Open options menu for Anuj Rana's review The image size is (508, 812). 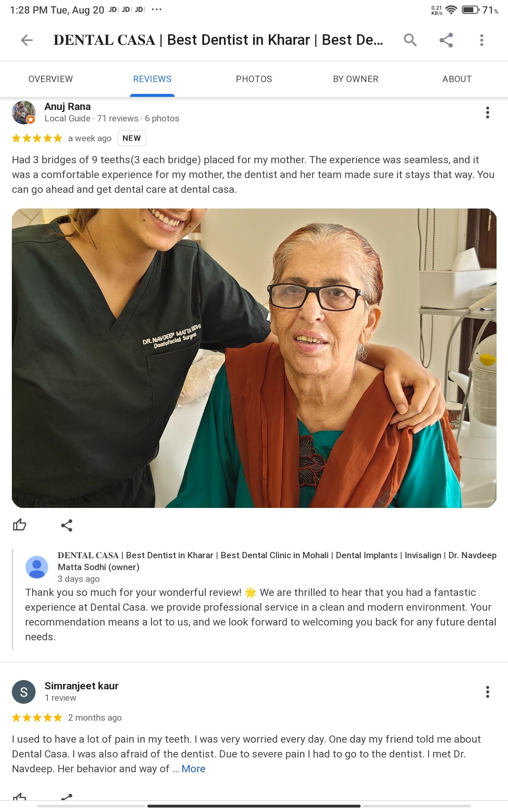(488, 112)
